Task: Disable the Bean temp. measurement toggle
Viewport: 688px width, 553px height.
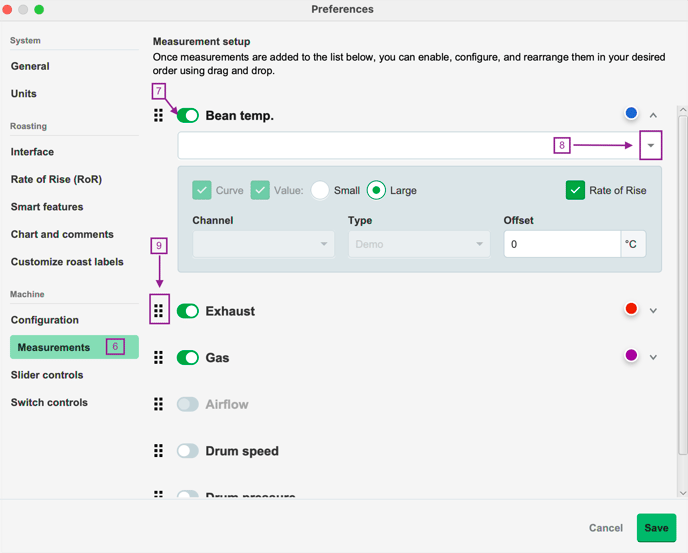Action: [188, 115]
